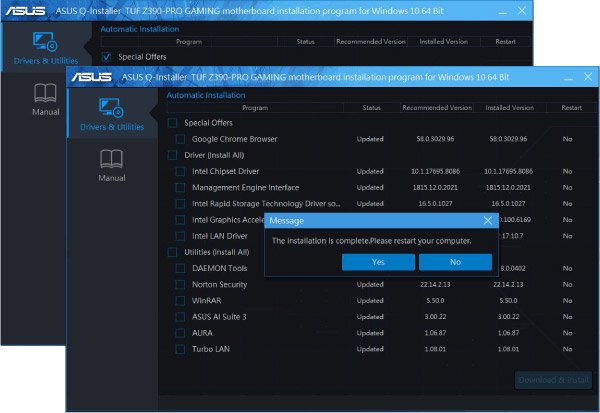600x413 pixels.
Task: Toggle the Driver (Install All) checkbox
Action: [x=173, y=155]
